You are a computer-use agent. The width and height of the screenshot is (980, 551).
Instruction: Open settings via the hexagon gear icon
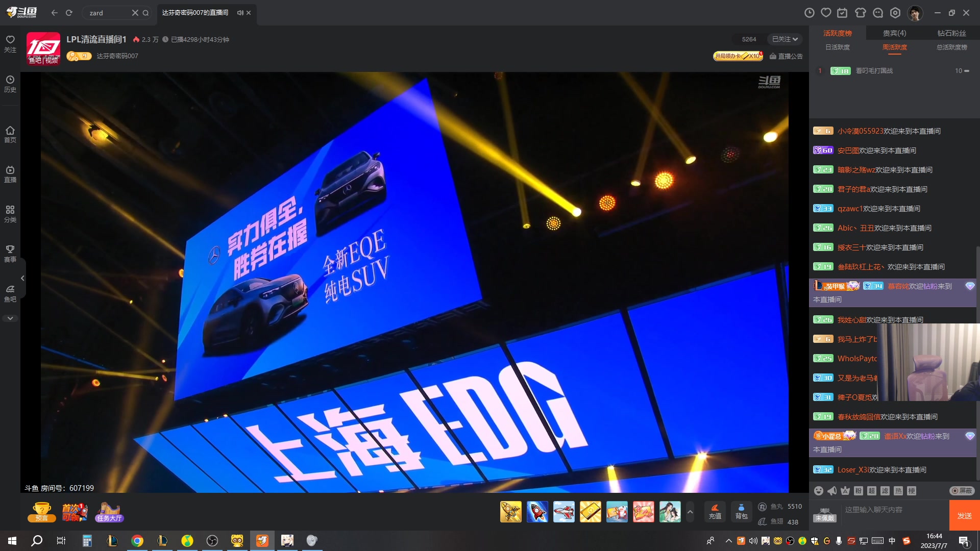(895, 13)
